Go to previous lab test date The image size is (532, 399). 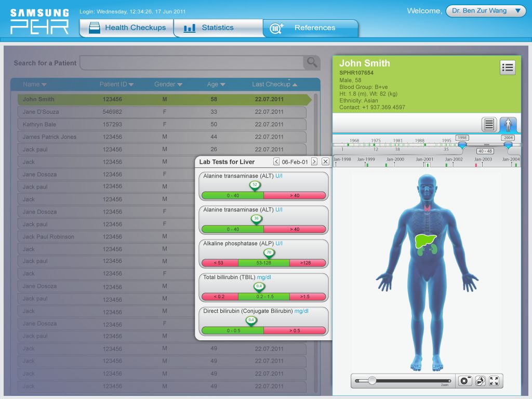tap(276, 162)
